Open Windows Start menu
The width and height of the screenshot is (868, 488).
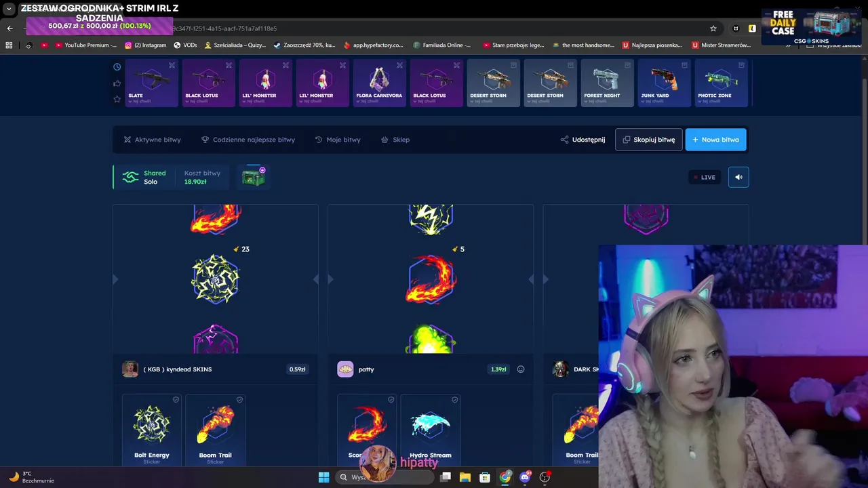pos(323,477)
